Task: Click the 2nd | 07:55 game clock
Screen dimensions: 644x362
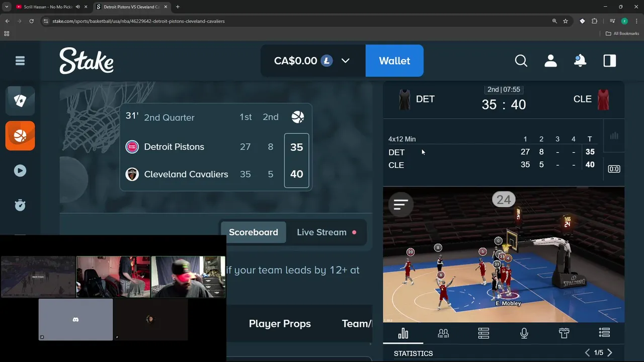Action: [504, 89]
